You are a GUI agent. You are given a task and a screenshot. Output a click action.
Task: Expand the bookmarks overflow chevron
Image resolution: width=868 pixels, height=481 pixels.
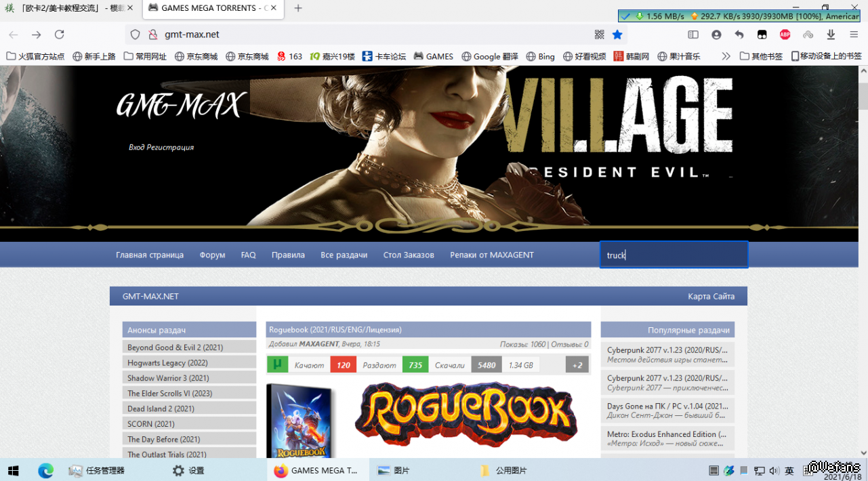(726, 56)
